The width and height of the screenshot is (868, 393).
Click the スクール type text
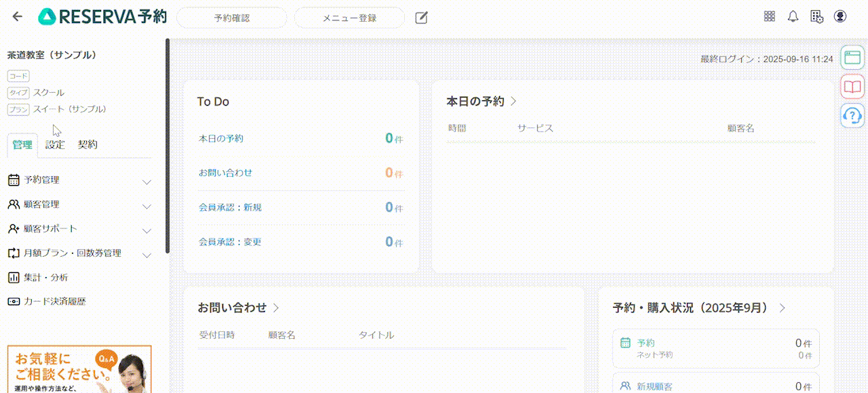point(49,93)
